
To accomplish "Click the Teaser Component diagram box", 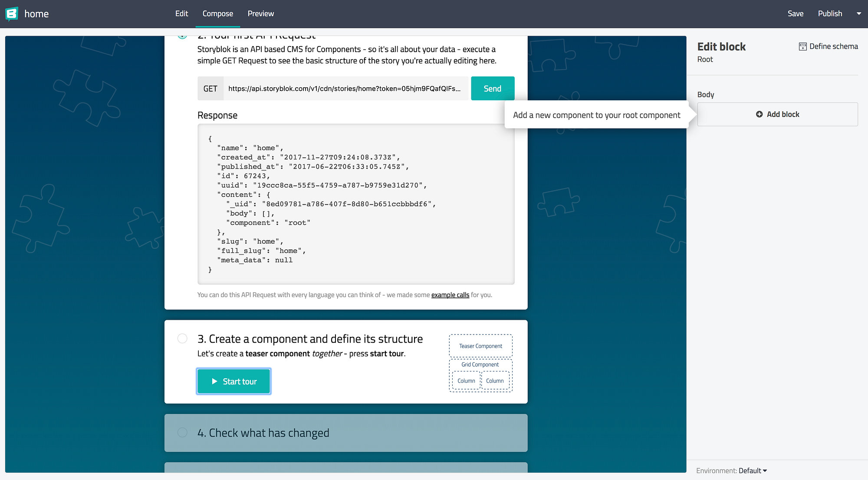I will click(480, 346).
